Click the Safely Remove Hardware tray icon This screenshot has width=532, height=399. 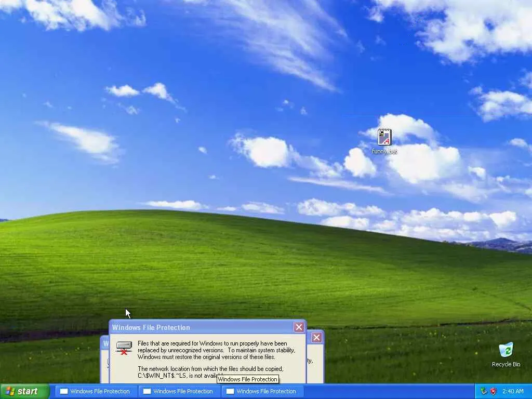click(484, 391)
